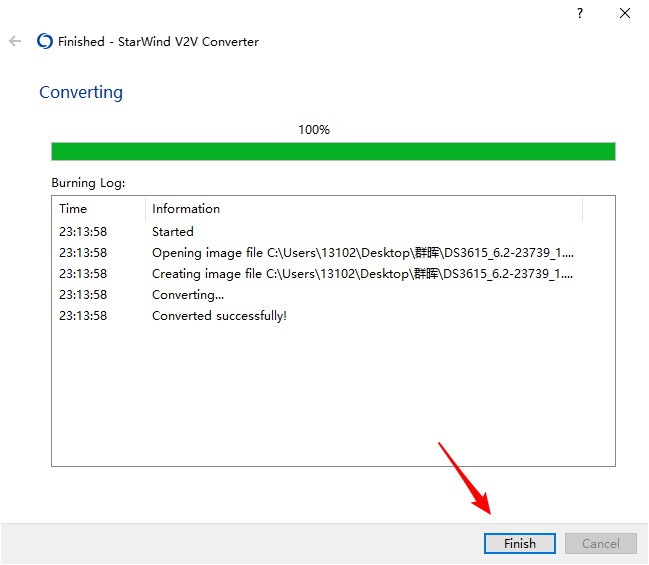Select the 'Converted successfully!' log entry
Viewport: 649px width, 565px height.
(x=219, y=316)
